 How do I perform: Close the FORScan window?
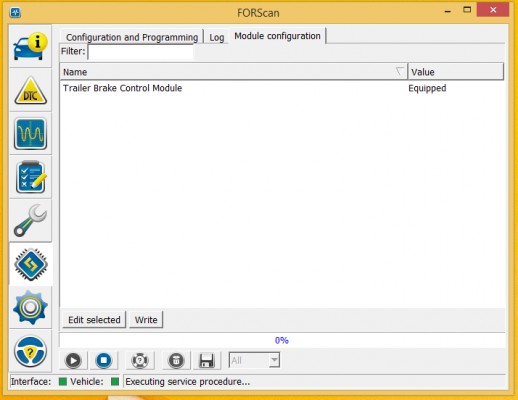tap(493, 10)
